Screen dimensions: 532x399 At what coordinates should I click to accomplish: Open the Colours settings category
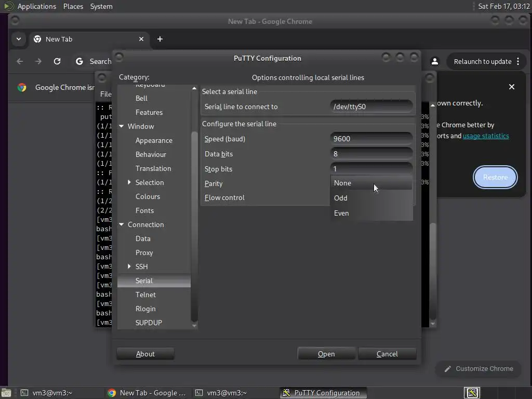[x=148, y=196]
